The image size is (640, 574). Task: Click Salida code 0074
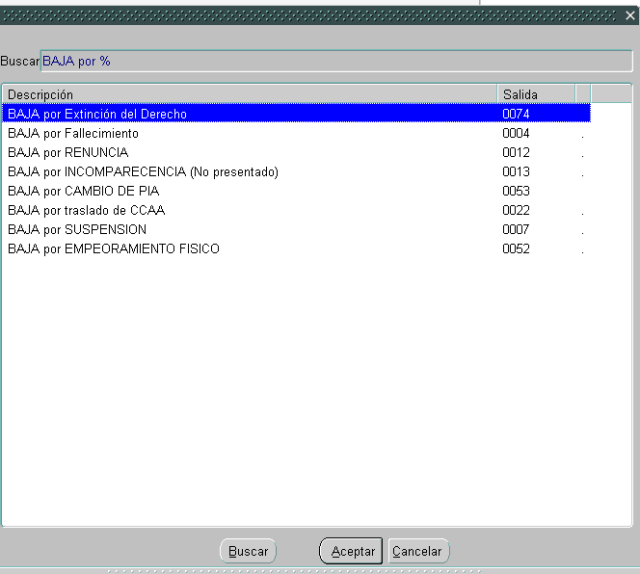pyautogui.click(x=516, y=114)
